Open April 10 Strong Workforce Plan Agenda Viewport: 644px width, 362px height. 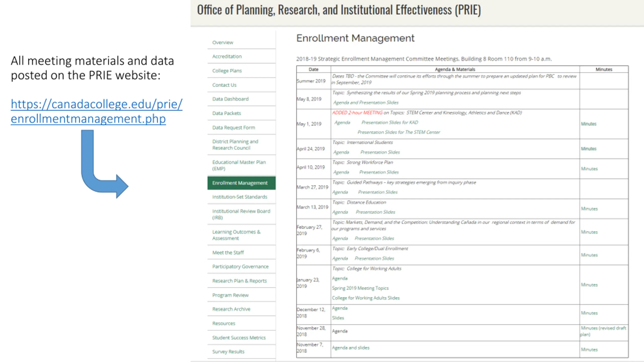pyautogui.click(x=341, y=172)
